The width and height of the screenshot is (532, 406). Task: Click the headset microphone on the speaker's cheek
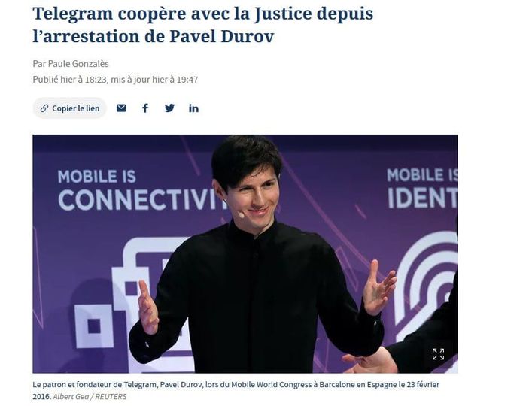point(240,214)
